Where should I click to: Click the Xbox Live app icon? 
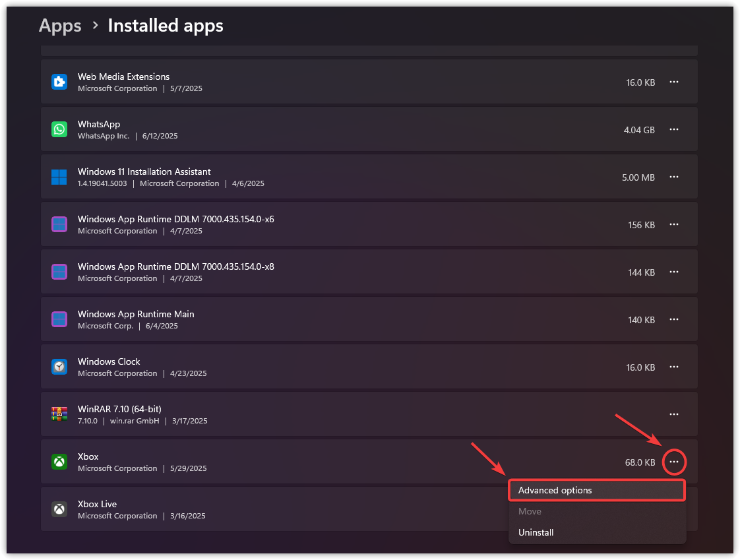[59, 509]
